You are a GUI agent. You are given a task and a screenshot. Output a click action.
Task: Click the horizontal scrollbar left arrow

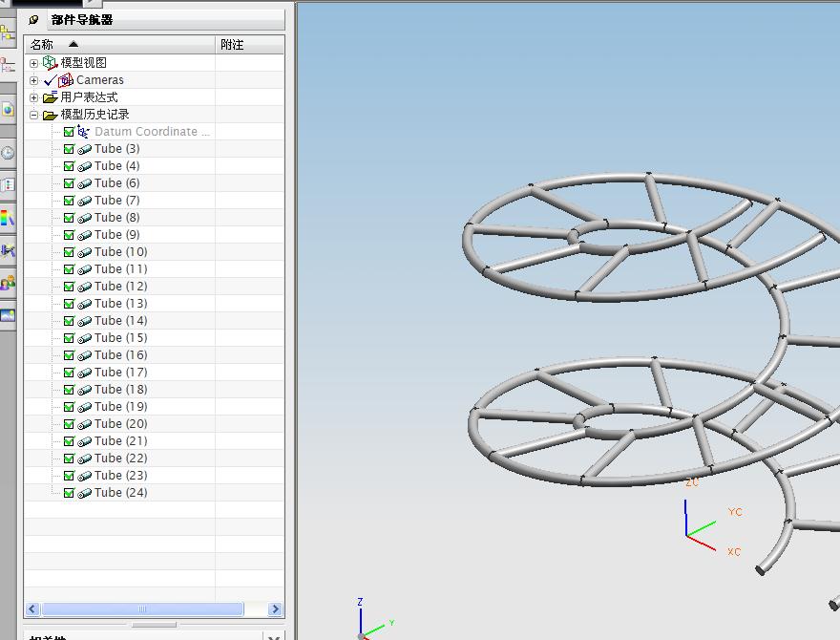click(x=32, y=608)
